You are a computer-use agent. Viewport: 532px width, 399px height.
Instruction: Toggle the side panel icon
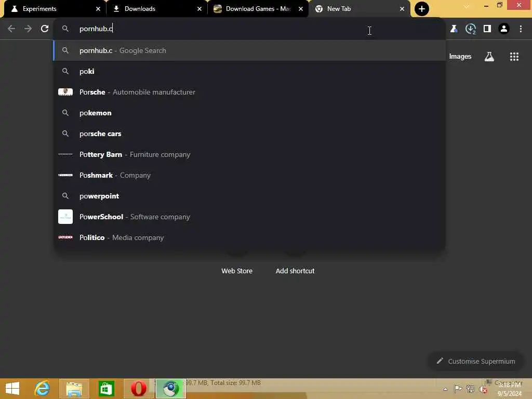click(x=487, y=29)
